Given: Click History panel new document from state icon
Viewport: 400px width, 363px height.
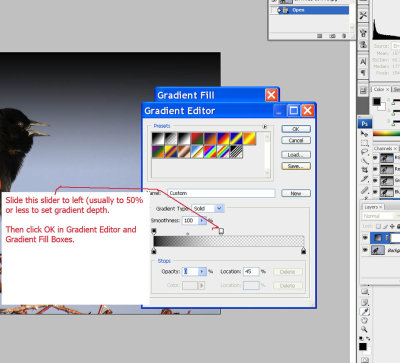Looking at the screenshot, I should click(x=319, y=36).
